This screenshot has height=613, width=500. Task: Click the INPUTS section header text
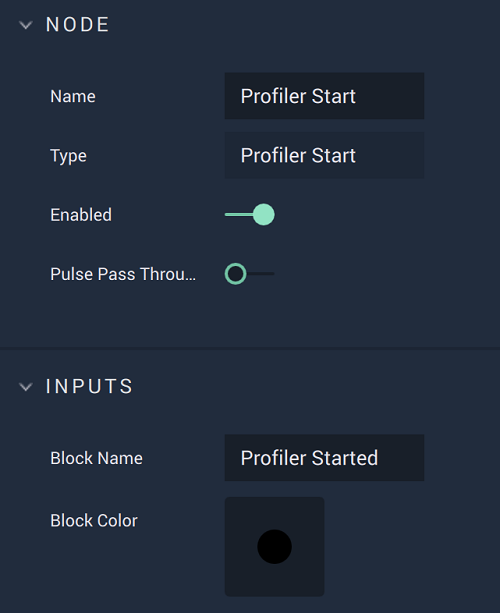coord(89,387)
